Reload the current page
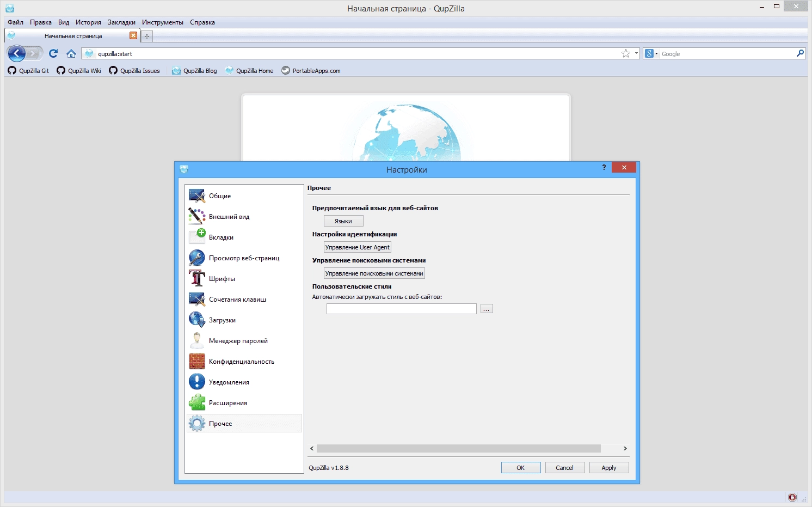This screenshot has width=812, height=507. pos(53,53)
